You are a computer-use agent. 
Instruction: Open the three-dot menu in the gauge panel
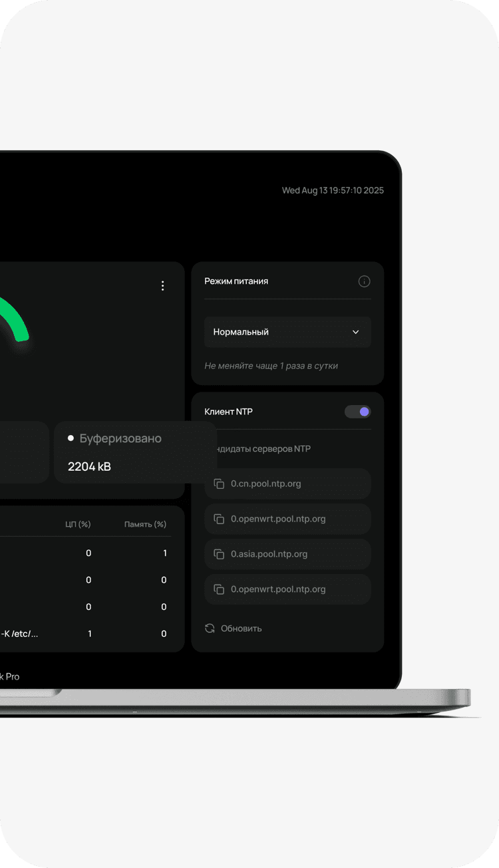click(x=162, y=286)
